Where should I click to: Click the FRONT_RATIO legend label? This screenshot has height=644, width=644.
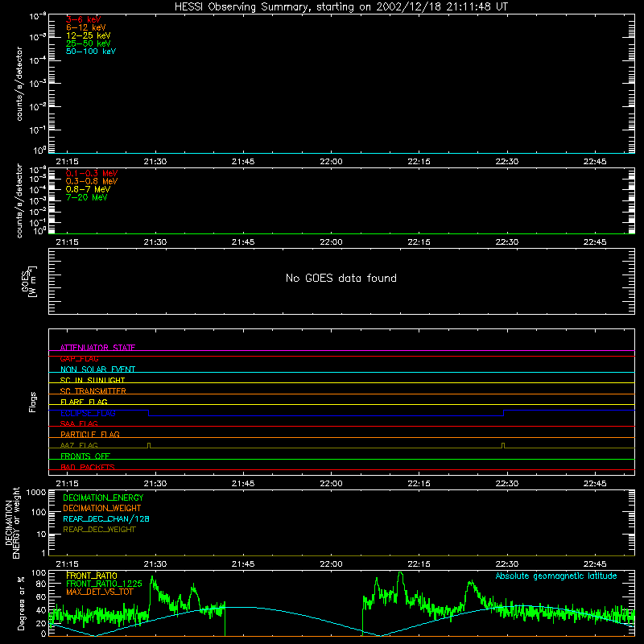[x=92, y=576]
